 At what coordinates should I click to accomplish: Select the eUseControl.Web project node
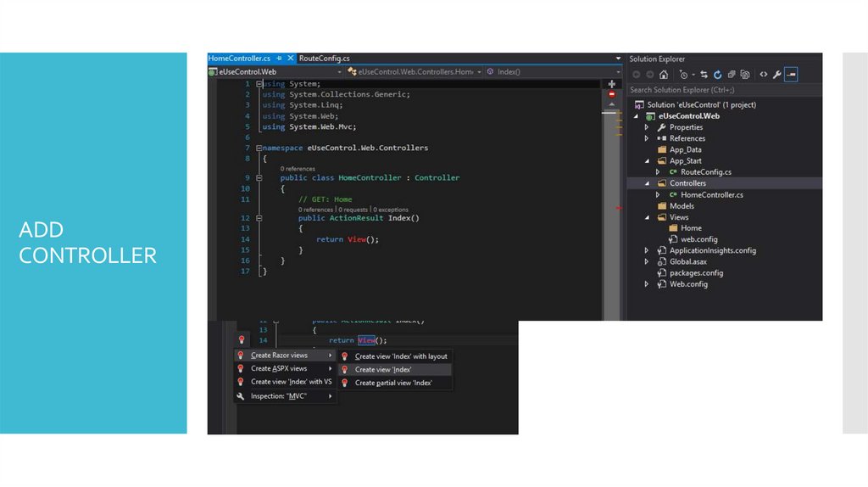coord(688,115)
